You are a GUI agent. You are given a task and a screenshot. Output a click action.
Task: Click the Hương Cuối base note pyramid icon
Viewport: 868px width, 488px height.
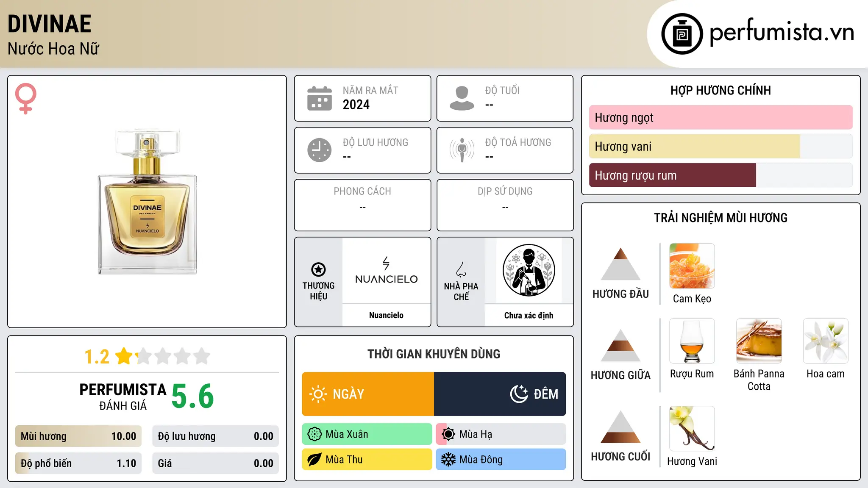(x=620, y=427)
